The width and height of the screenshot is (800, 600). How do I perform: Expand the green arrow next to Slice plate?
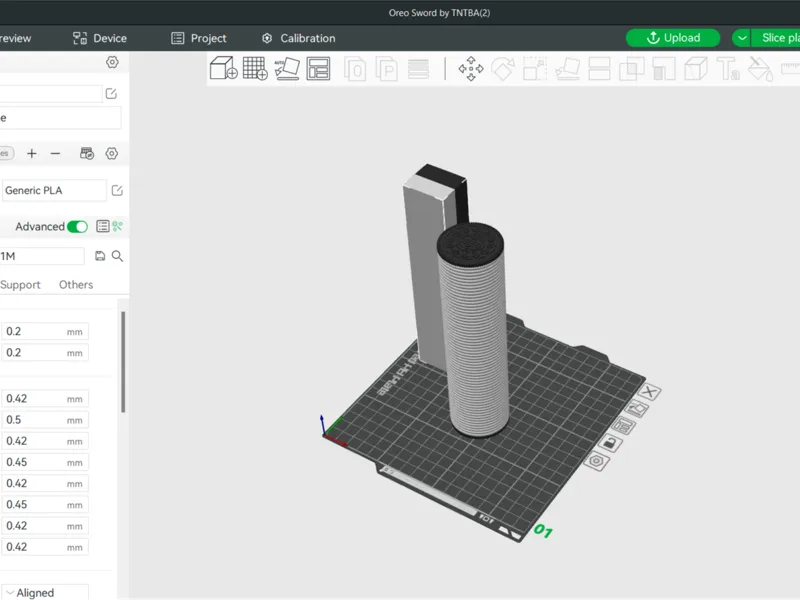coord(742,38)
